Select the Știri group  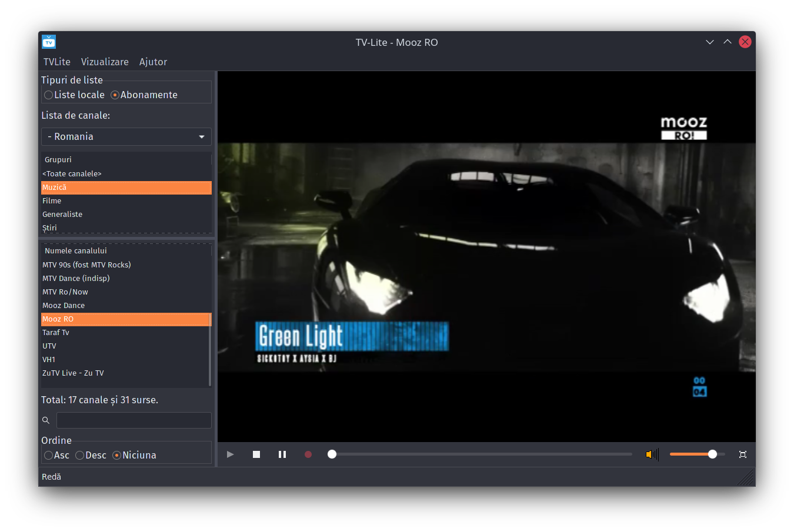click(126, 227)
